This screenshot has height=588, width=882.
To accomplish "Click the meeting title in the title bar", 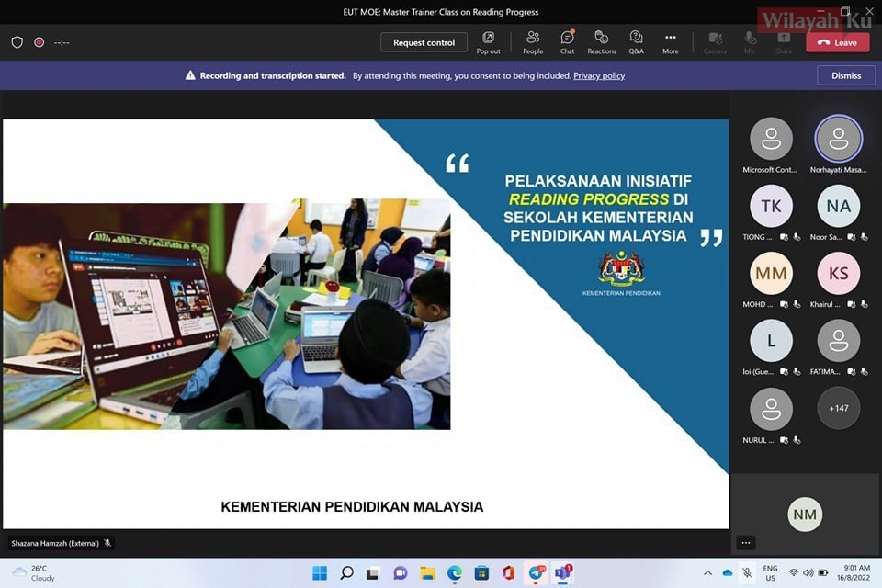I will pyautogui.click(x=440, y=12).
